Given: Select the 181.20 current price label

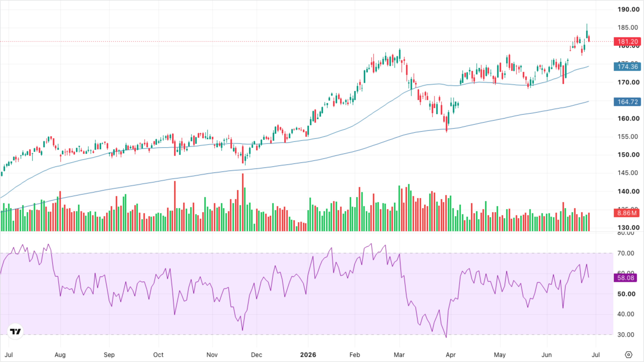Looking at the screenshot, I should [x=627, y=41].
